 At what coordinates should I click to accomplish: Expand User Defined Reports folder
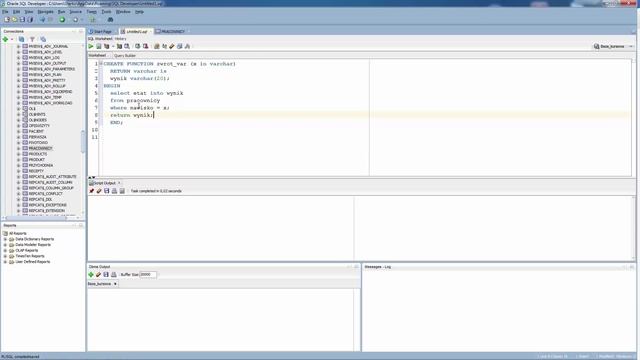point(5,262)
